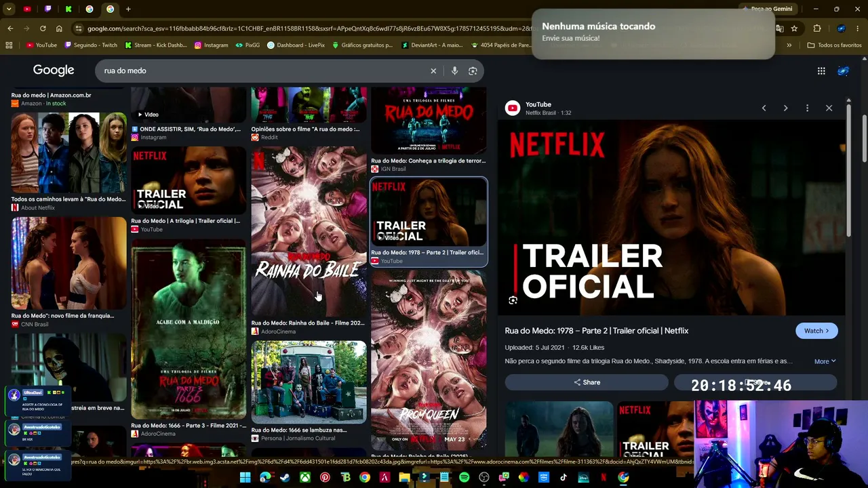
Task: Open the Dashboard - LivePix bookmark
Action: click(296, 45)
